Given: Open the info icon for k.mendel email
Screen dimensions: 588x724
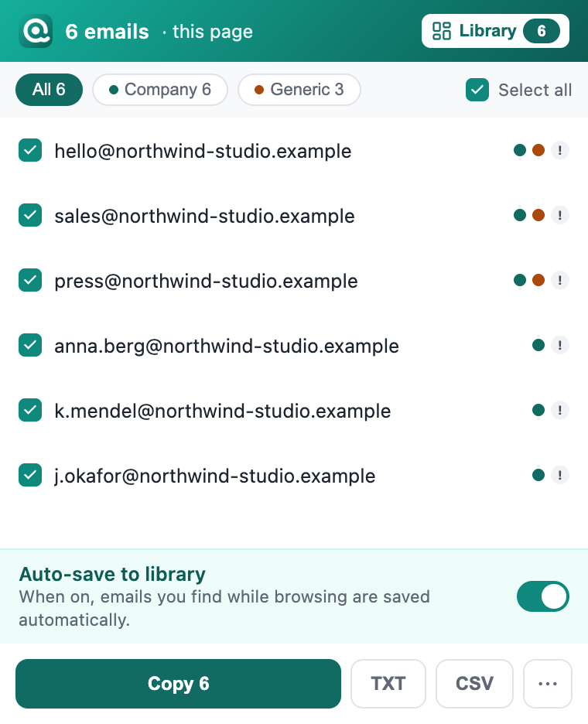Looking at the screenshot, I should click(560, 410).
